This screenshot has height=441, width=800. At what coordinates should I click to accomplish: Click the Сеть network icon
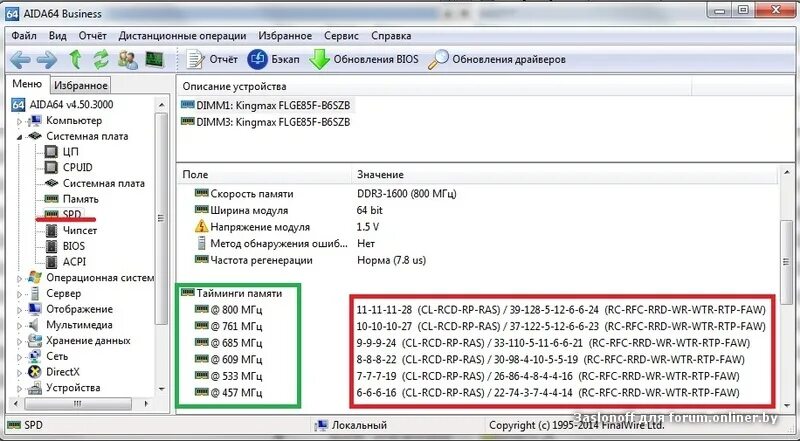click(35, 356)
